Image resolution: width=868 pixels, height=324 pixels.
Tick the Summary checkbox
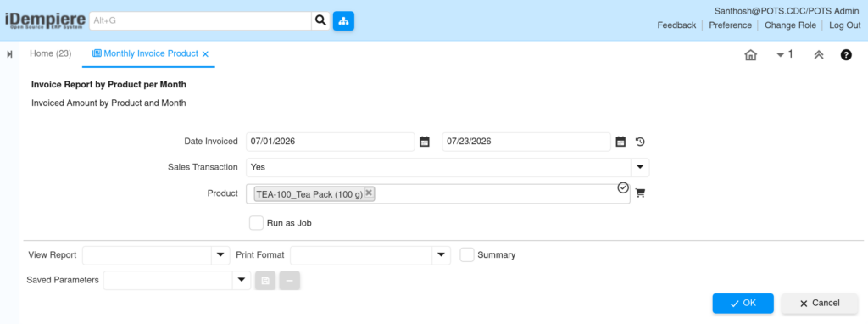467,254
